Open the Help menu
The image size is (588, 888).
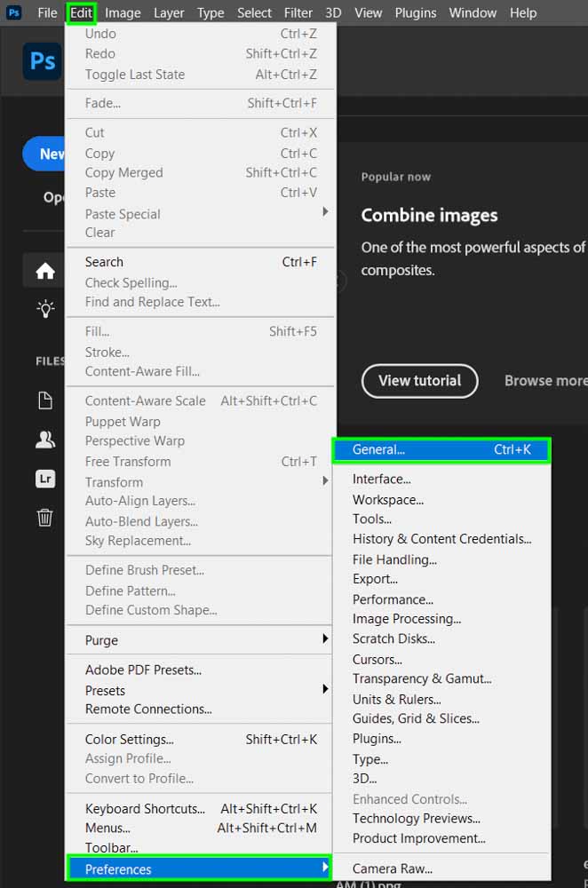pyautogui.click(x=523, y=12)
